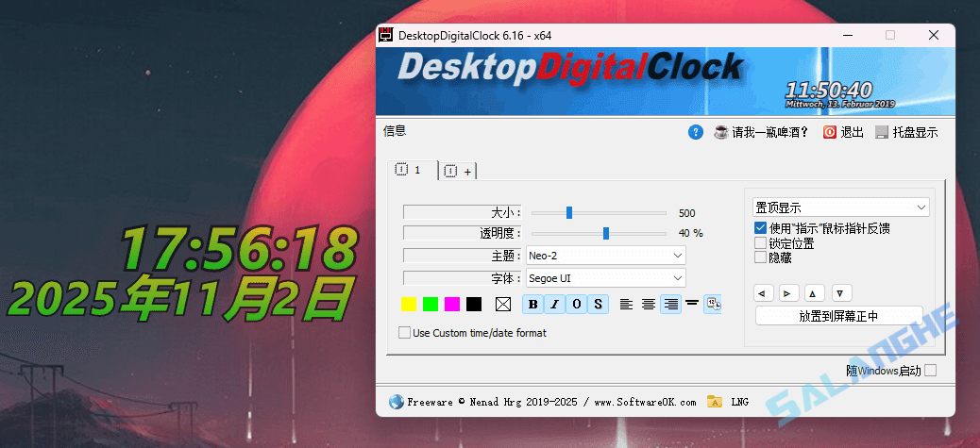Click the LNG language folder icon
980x448 pixels.
pyautogui.click(x=715, y=401)
